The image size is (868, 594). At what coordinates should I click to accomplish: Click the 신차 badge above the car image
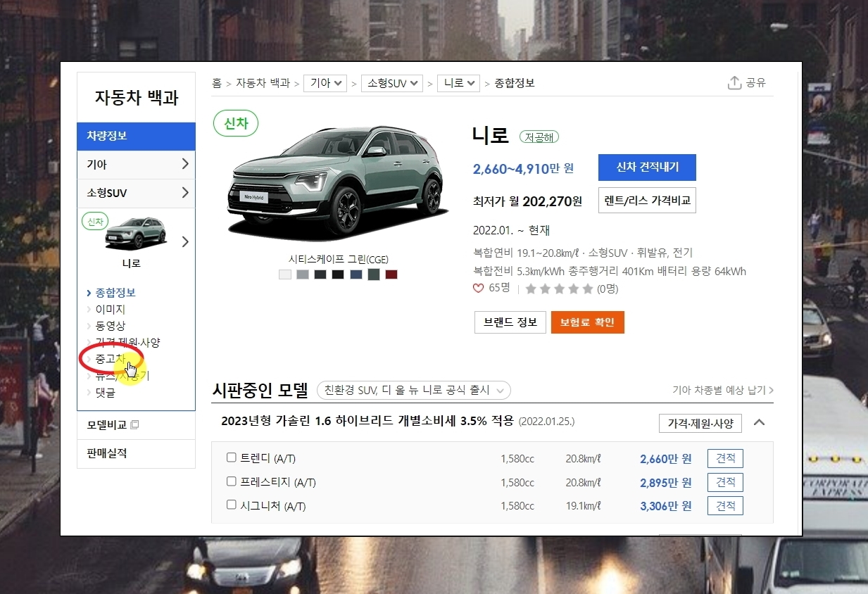tap(236, 123)
